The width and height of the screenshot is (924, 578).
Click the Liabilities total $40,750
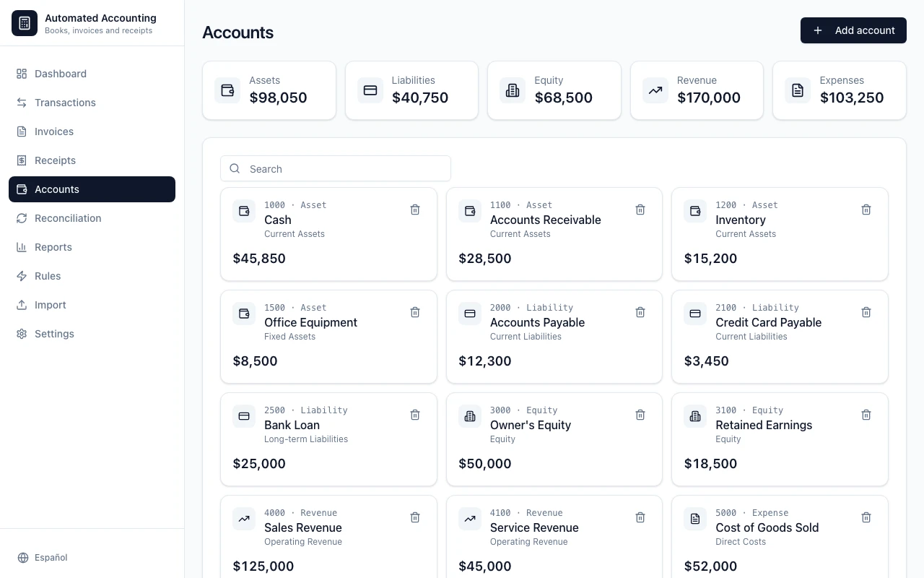(420, 98)
